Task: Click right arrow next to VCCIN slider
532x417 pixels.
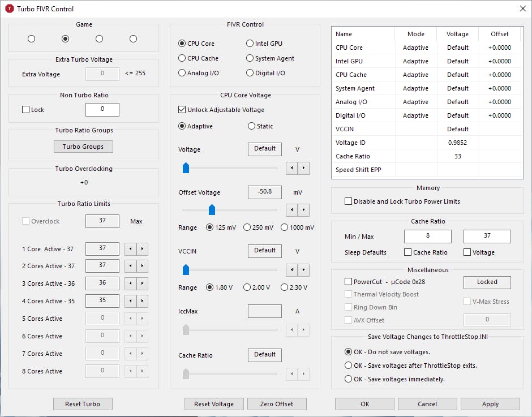Action: tap(304, 270)
